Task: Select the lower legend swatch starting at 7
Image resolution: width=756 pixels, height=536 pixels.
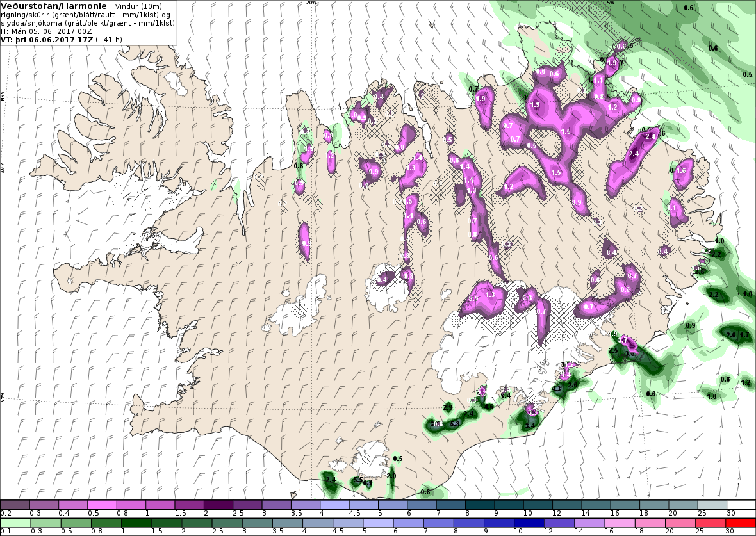Action: tap(438, 523)
